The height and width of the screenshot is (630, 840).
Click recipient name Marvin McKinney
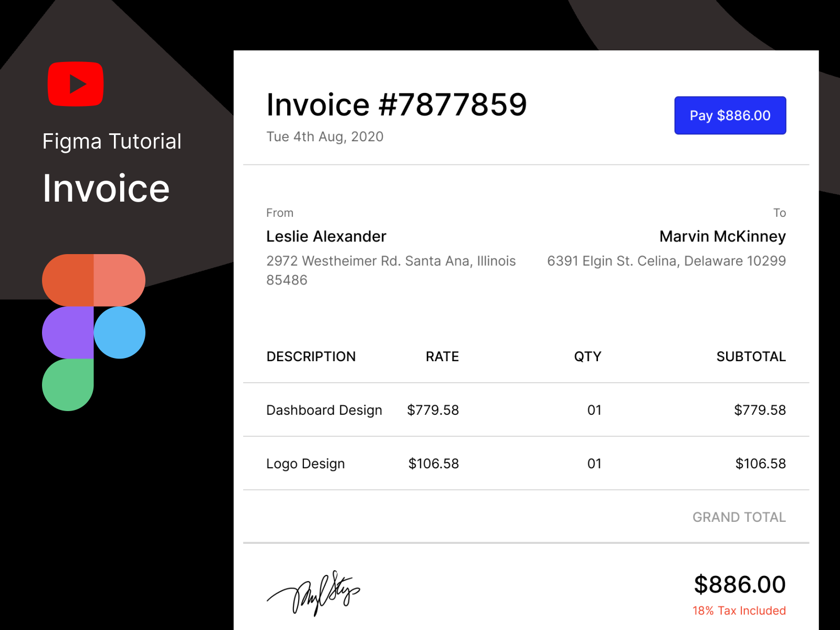[x=722, y=236]
